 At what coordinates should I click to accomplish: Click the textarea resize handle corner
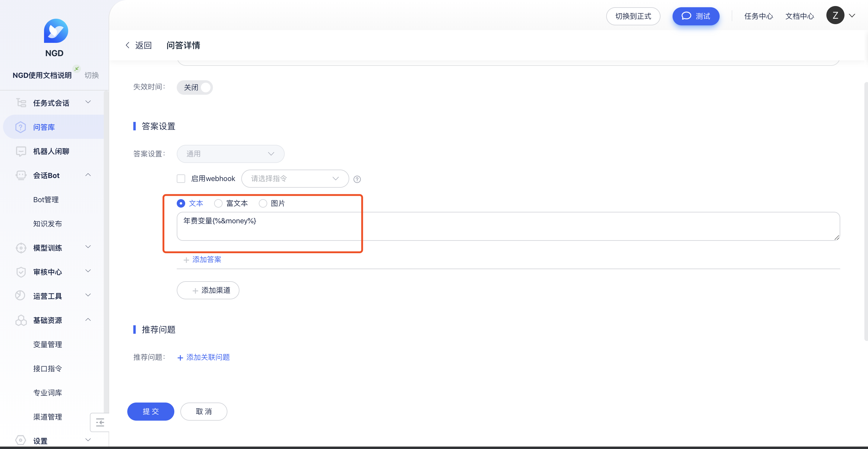click(837, 238)
